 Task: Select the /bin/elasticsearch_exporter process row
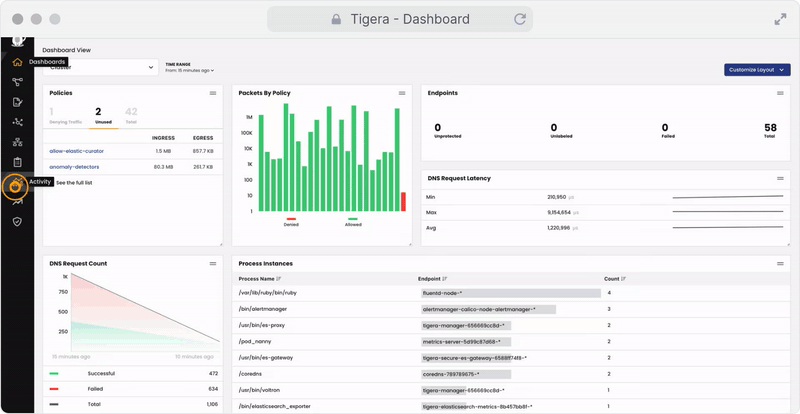click(511, 406)
